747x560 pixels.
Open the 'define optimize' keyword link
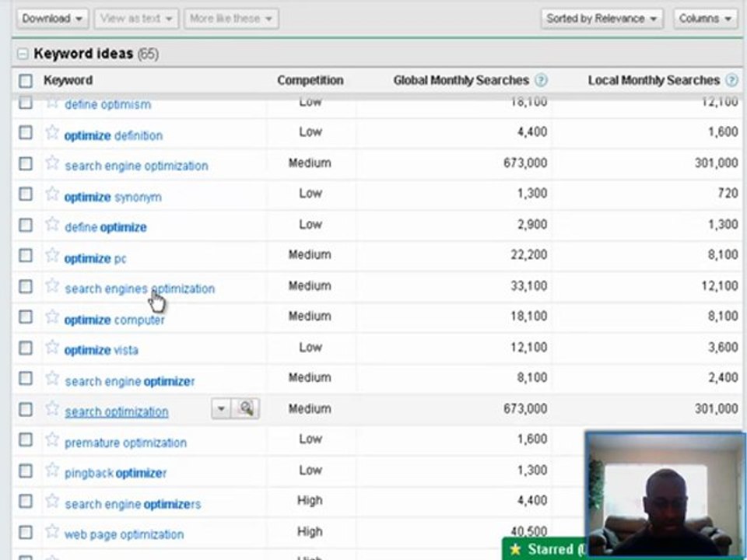pos(106,228)
